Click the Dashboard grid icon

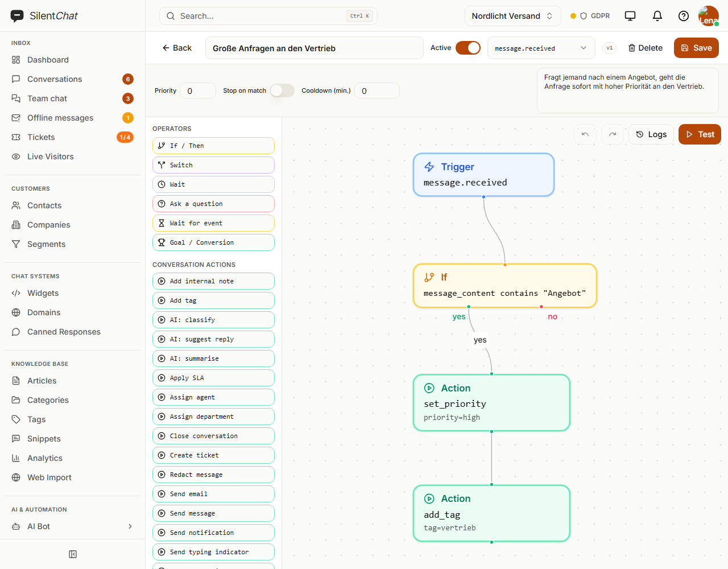[x=16, y=60]
